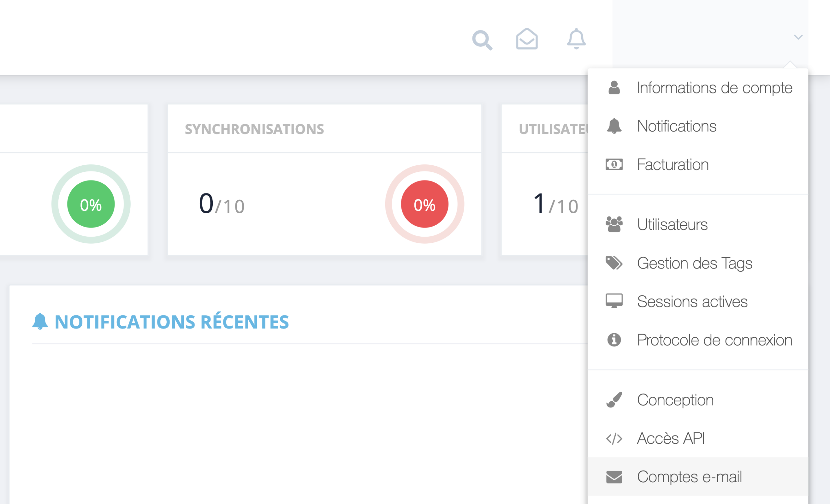830x504 pixels.
Task: Open Comptes e-mail menu entry
Action: coord(698,477)
